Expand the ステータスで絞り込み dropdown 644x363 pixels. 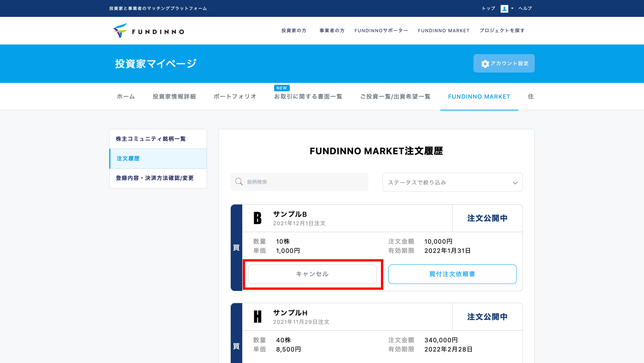pos(452,182)
